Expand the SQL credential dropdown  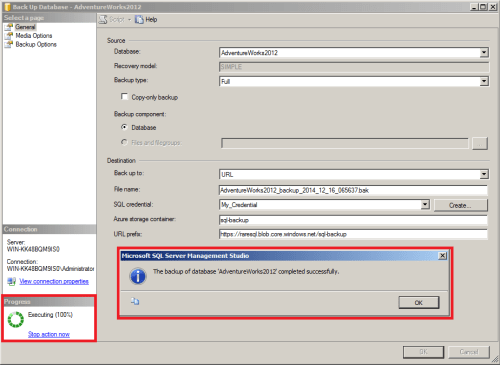[x=425, y=204]
